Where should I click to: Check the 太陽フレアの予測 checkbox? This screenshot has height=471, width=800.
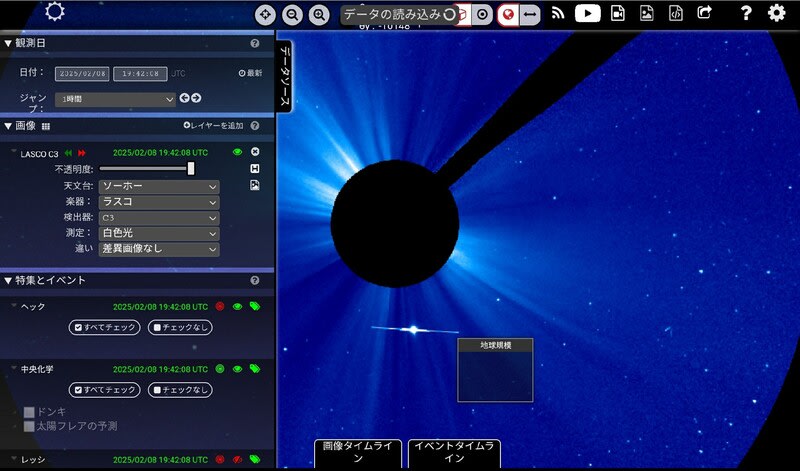[29, 426]
